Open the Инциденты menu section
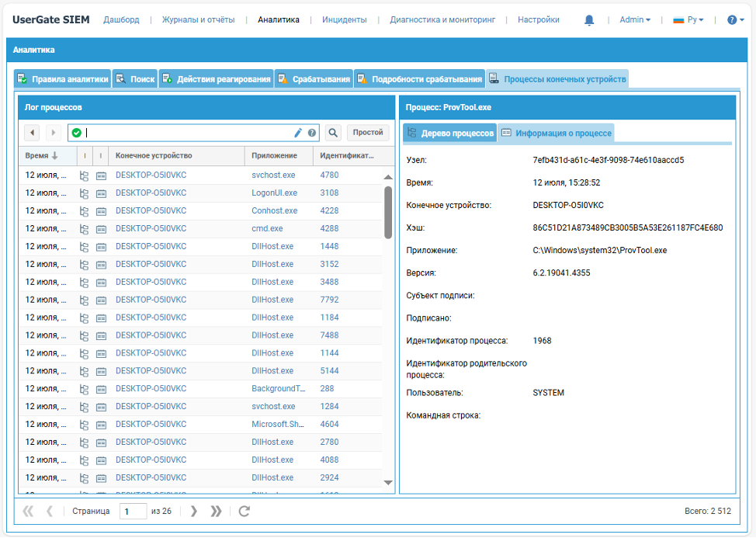This screenshot has width=756, height=538. [x=344, y=20]
